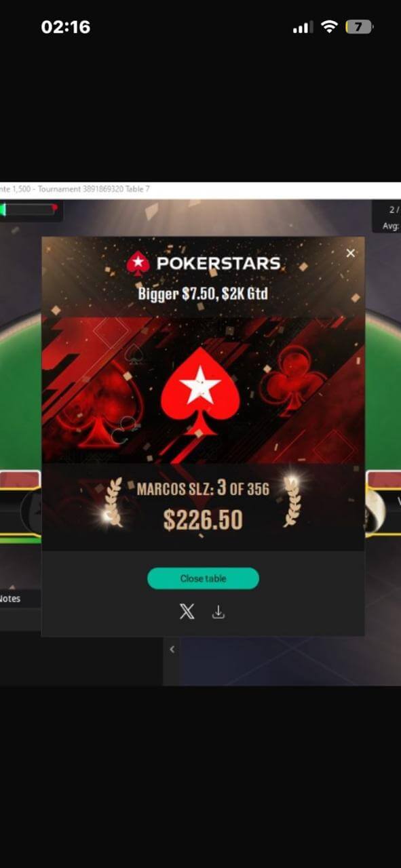Click the Close table button

tap(203, 578)
